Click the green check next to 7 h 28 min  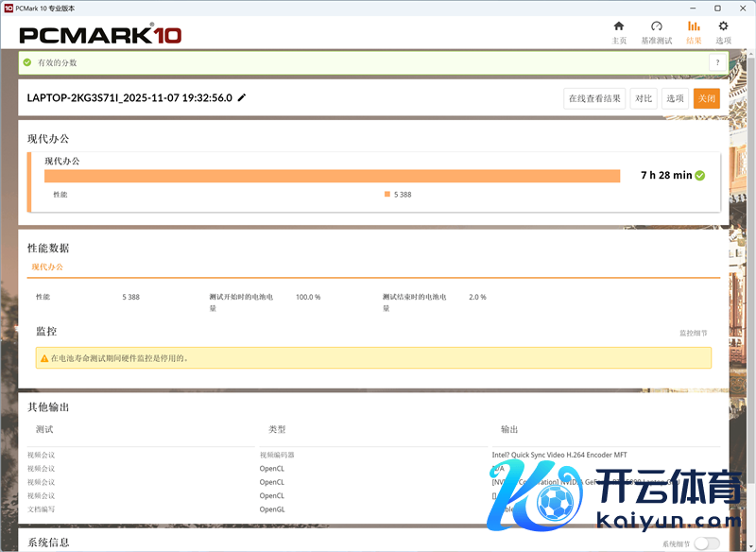pyautogui.click(x=700, y=175)
